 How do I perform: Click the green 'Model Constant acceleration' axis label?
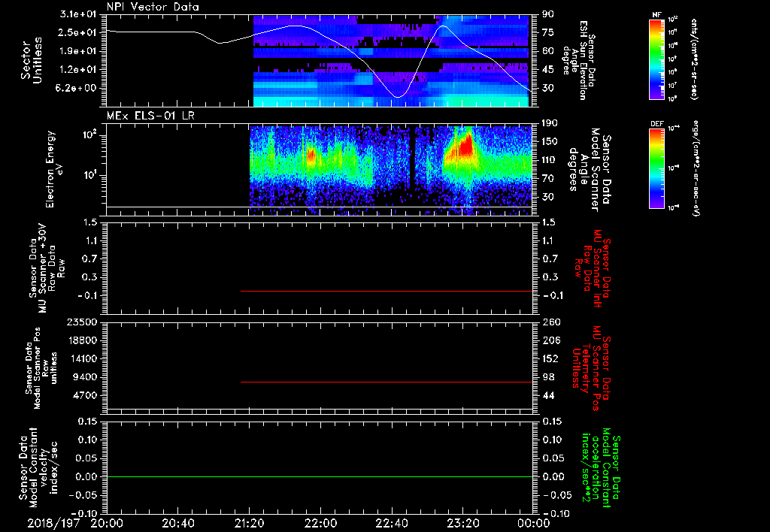tap(601, 467)
